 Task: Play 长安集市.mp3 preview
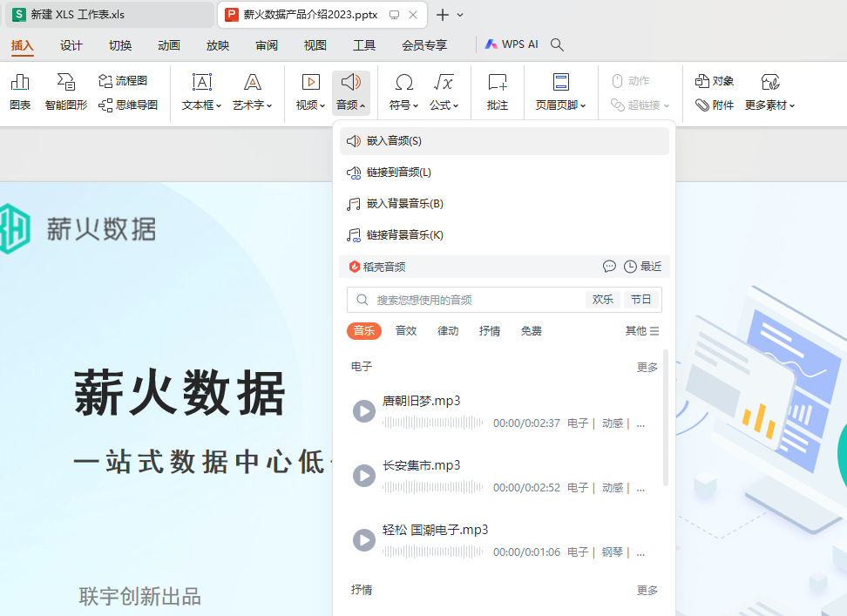(x=364, y=476)
